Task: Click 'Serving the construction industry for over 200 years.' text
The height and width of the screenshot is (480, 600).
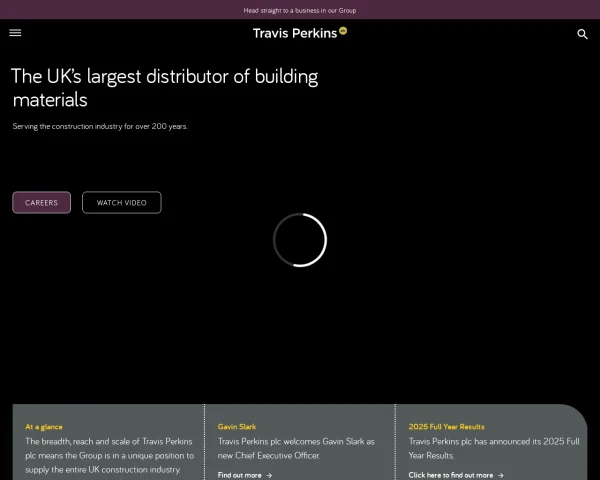Action: coord(100,126)
